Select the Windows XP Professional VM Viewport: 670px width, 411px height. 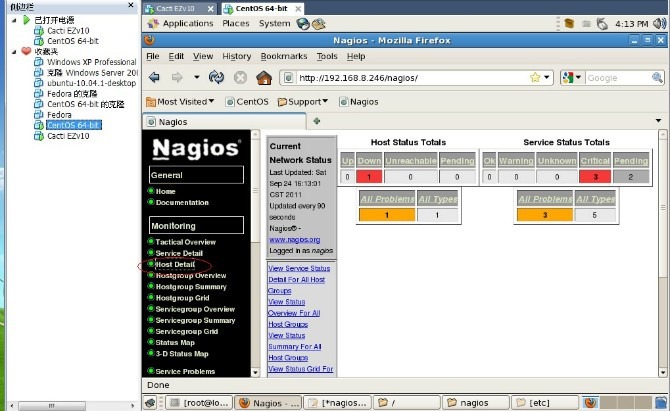[91, 62]
